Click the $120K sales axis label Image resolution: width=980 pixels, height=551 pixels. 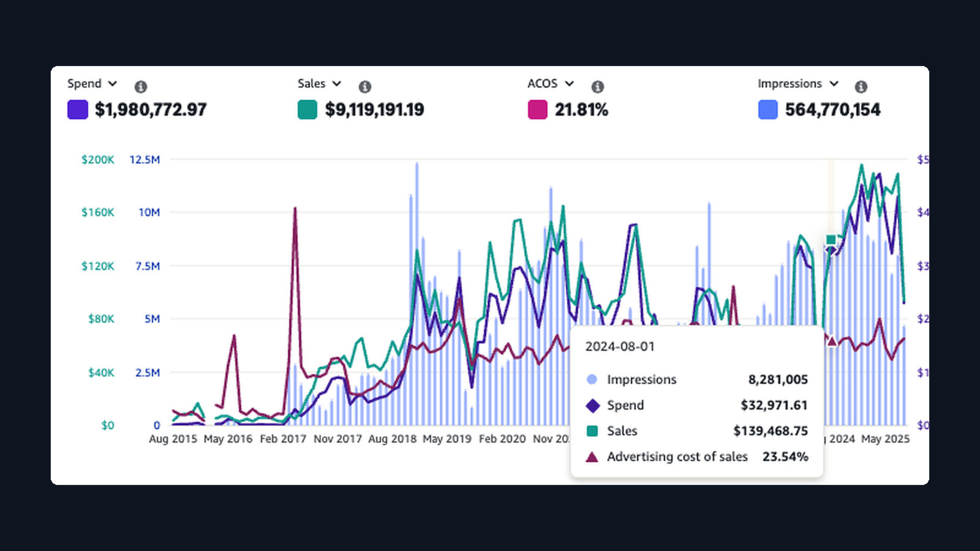pos(98,266)
